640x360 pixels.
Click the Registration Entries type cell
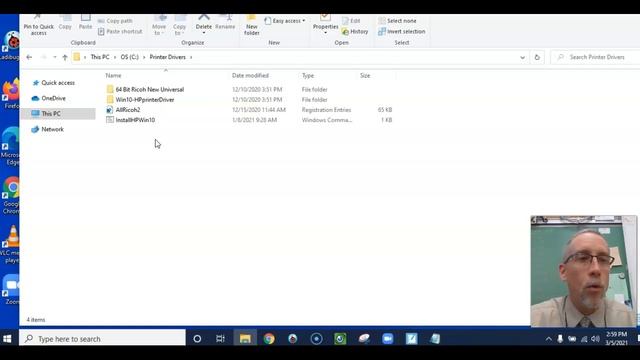326,110
